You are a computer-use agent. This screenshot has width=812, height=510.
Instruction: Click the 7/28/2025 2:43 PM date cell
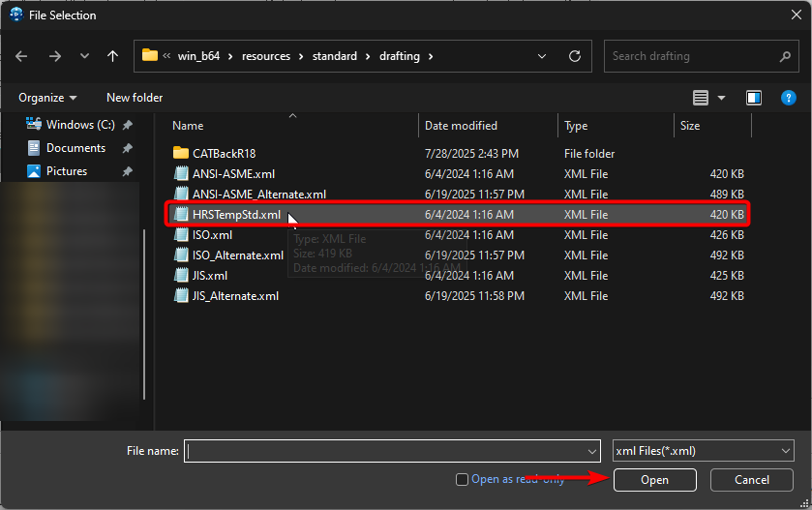(x=471, y=154)
